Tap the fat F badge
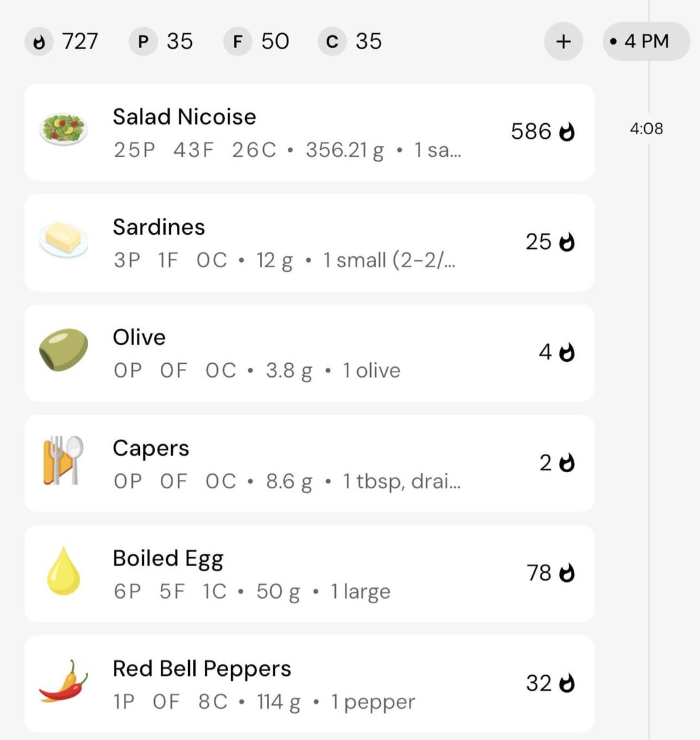The image size is (700, 740). [x=237, y=42]
